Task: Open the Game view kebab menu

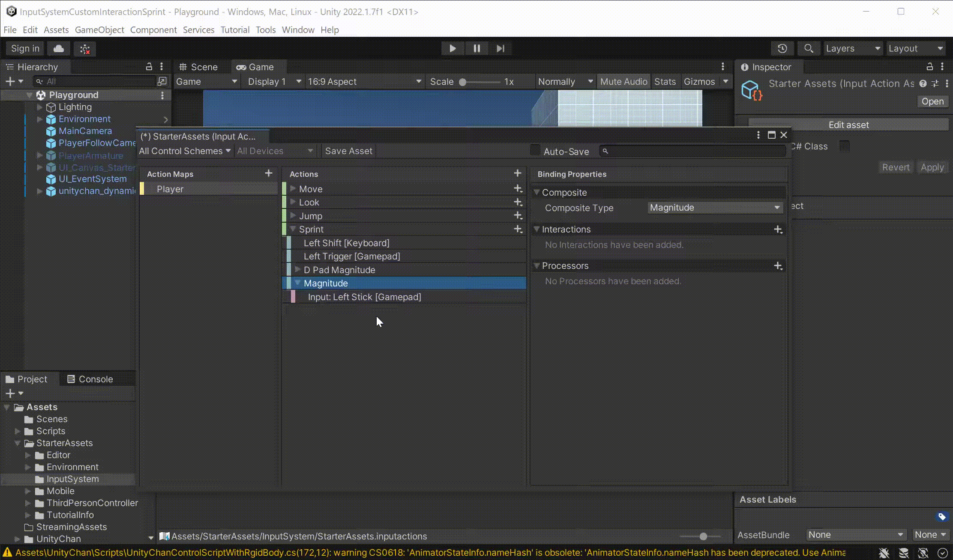Action: coord(723,67)
